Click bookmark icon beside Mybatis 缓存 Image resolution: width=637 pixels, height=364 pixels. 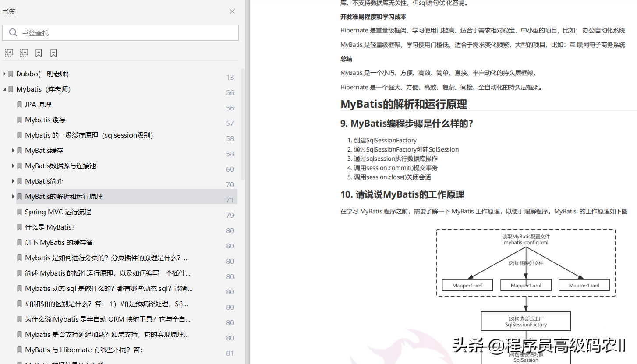click(x=19, y=120)
